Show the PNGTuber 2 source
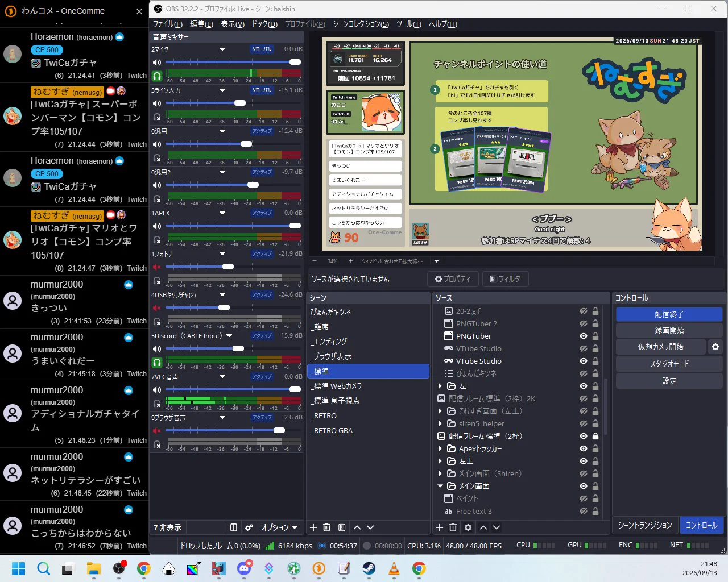Image resolution: width=728 pixels, height=582 pixels. 584,323
